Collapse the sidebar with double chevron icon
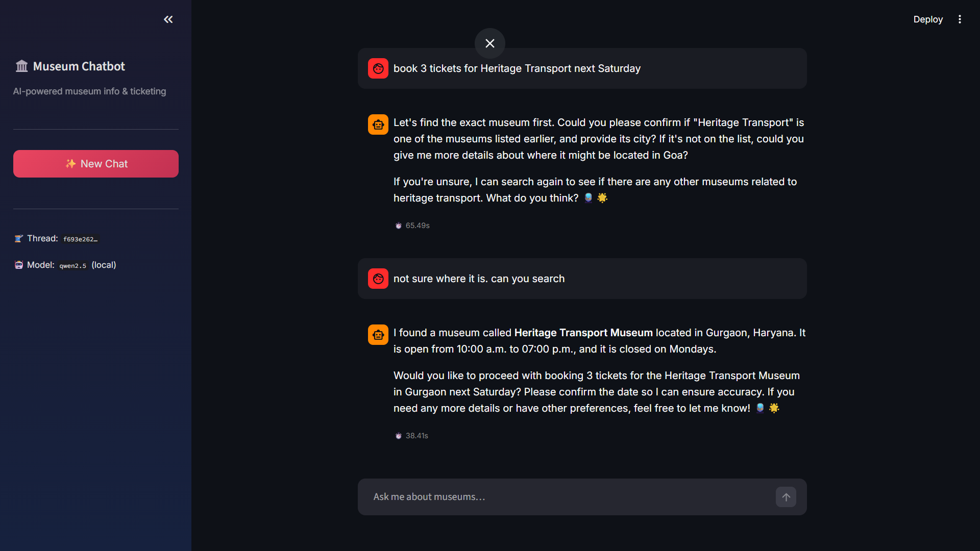980x551 pixels. tap(168, 19)
